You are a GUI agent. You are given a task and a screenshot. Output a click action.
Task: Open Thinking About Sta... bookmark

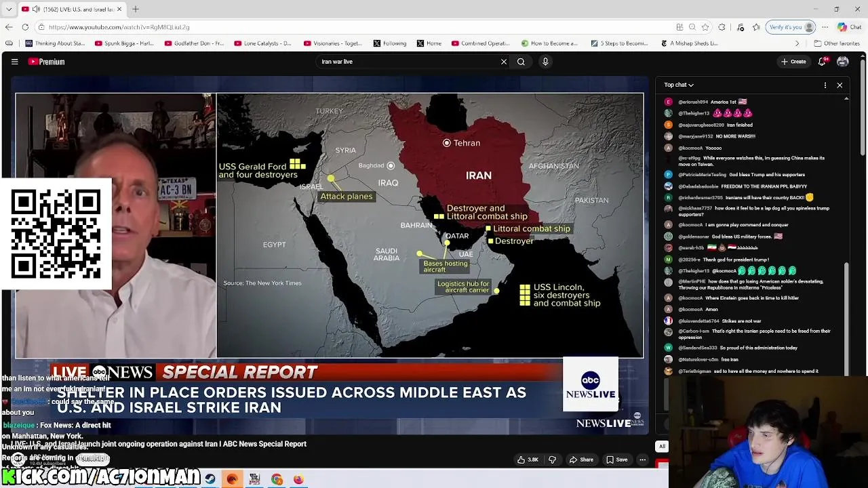coord(56,43)
